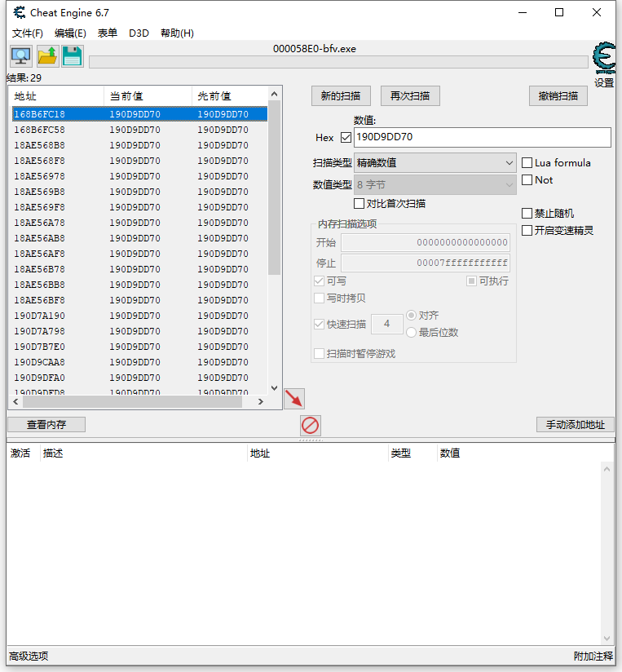Toggle the 快速扫描 checkbox
The width and height of the screenshot is (622, 672).
[x=319, y=325]
